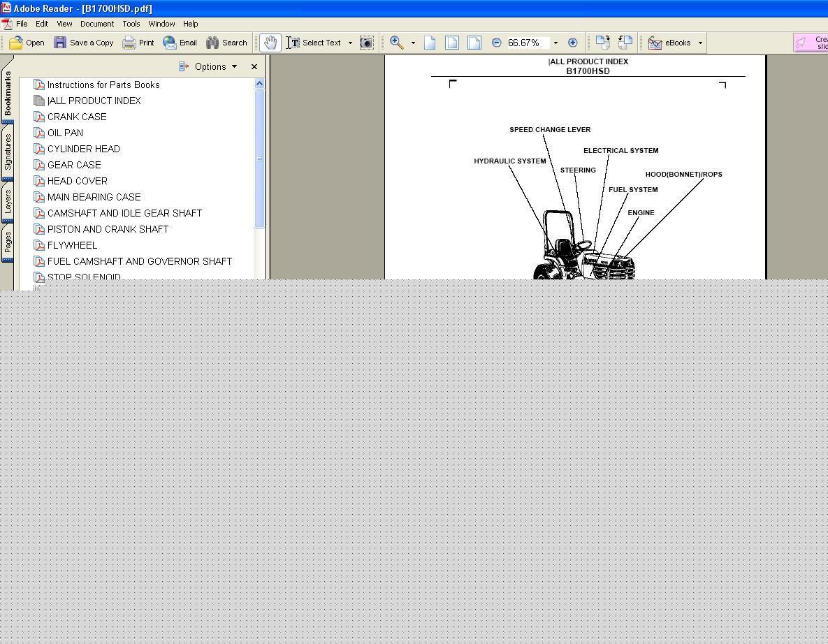The image size is (828, 644).
Task: Go to the FLYWHEEL bookmark
Action: pyautogui.click(x=72, y=245)
